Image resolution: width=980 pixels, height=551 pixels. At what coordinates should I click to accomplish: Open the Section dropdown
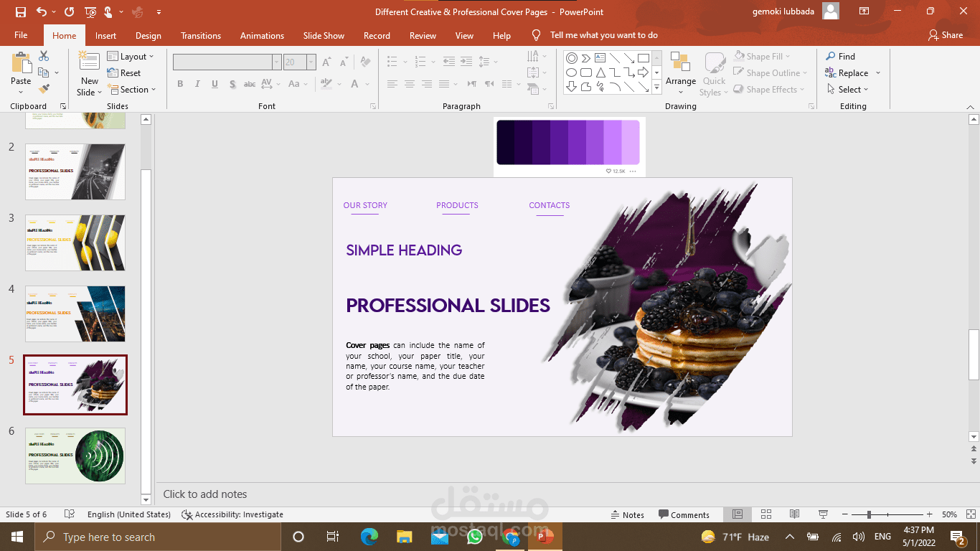pos(131,90)
